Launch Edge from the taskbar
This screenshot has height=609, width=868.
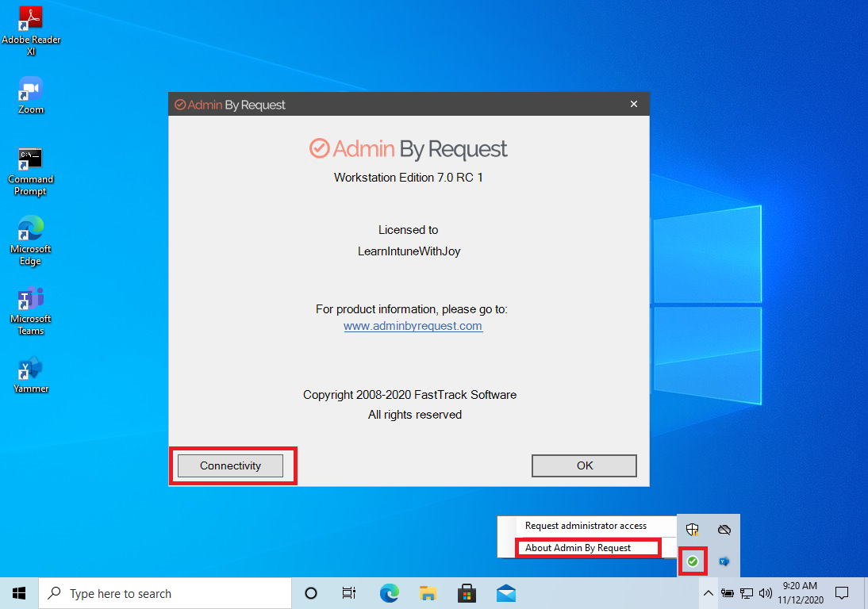tap(389, 593)
